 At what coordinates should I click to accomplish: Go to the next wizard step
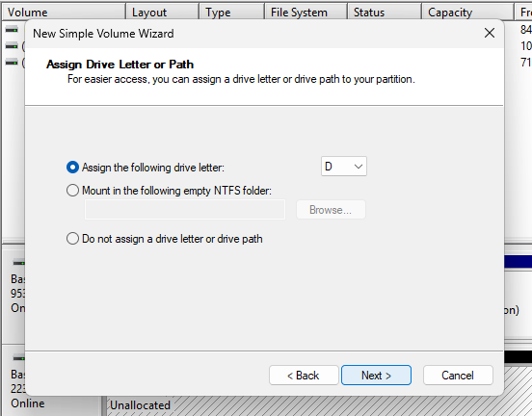pos(376,376)
